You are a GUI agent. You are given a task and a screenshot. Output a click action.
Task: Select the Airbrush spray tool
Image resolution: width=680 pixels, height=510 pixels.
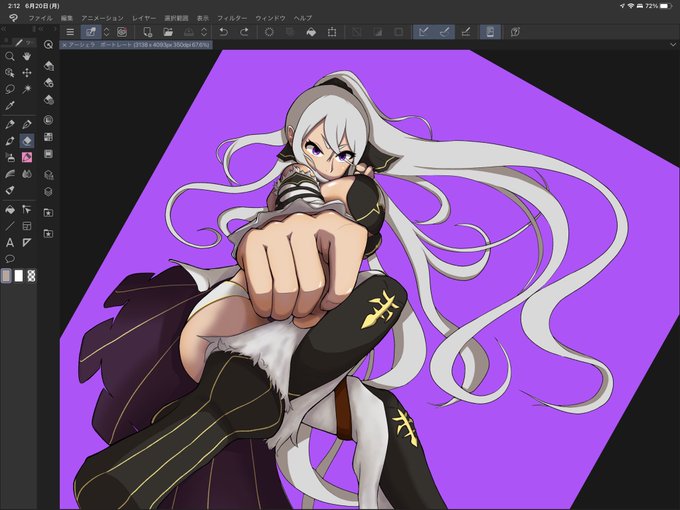tap(10, 157)
